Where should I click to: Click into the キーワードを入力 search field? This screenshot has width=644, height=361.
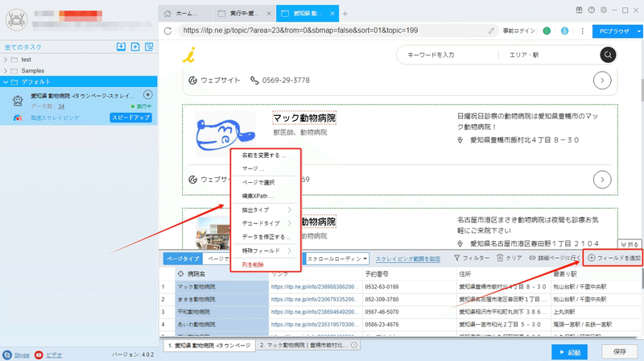coord(448,55)
